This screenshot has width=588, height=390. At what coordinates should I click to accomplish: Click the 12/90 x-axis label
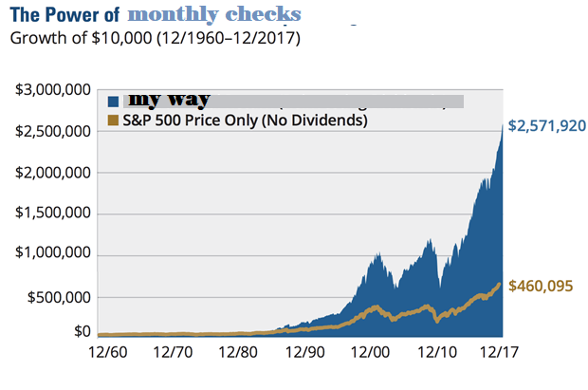(x=304, y=352)
